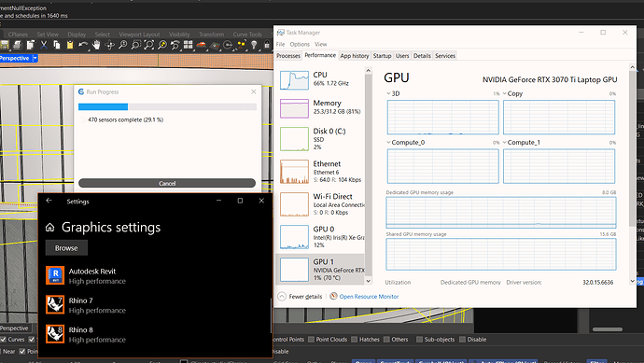Click the red car shading icon
This screenshot has height=363, width=644.
pos(202,45)
